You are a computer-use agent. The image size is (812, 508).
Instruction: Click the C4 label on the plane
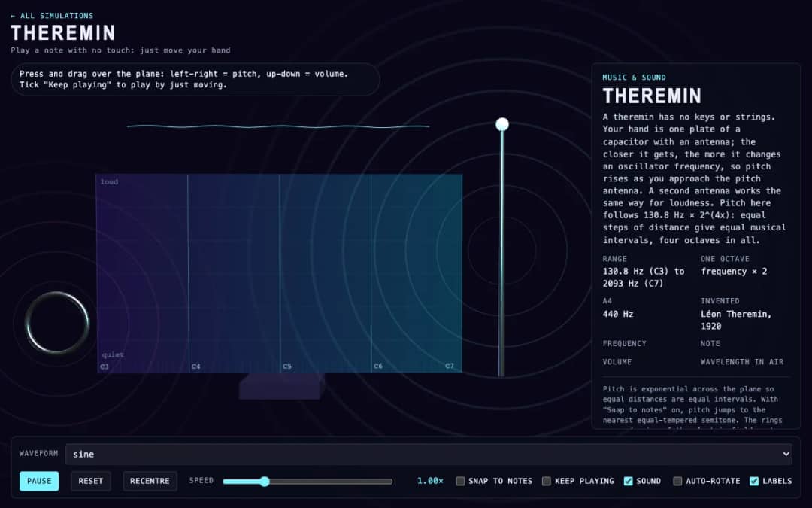[195, 367]
